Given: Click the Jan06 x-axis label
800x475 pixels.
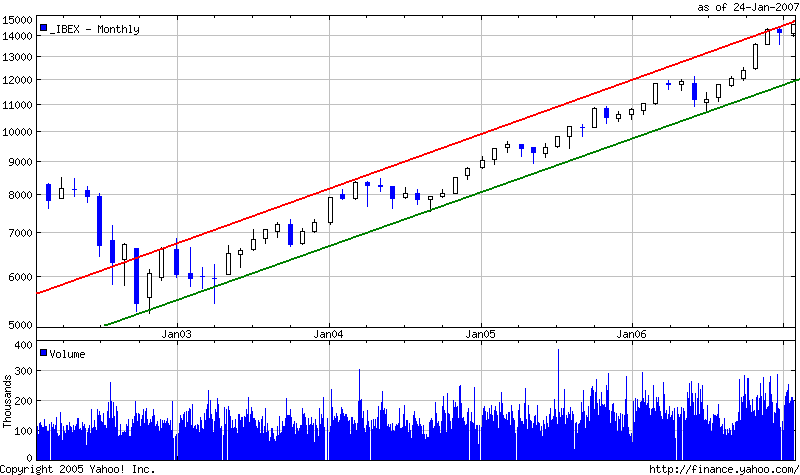Looking at the screenshot, I should click(x=631, y=334).
